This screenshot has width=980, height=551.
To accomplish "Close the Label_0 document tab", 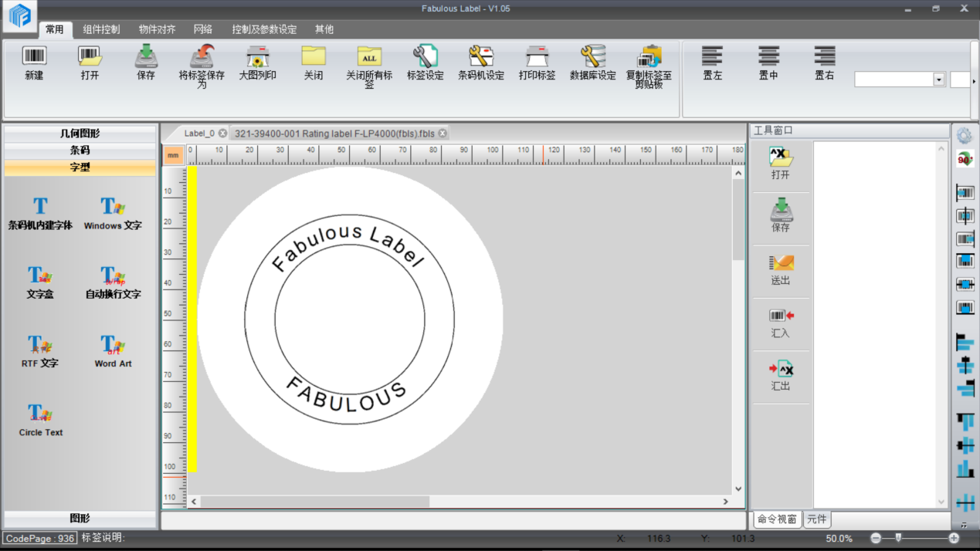I will [222, 134].
